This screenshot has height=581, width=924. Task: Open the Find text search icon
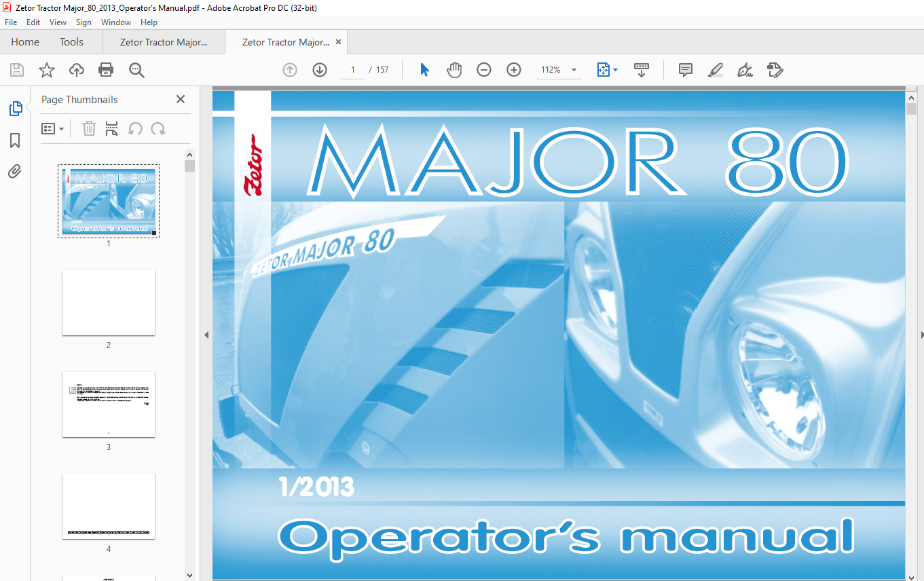click(x=136, y=70)
